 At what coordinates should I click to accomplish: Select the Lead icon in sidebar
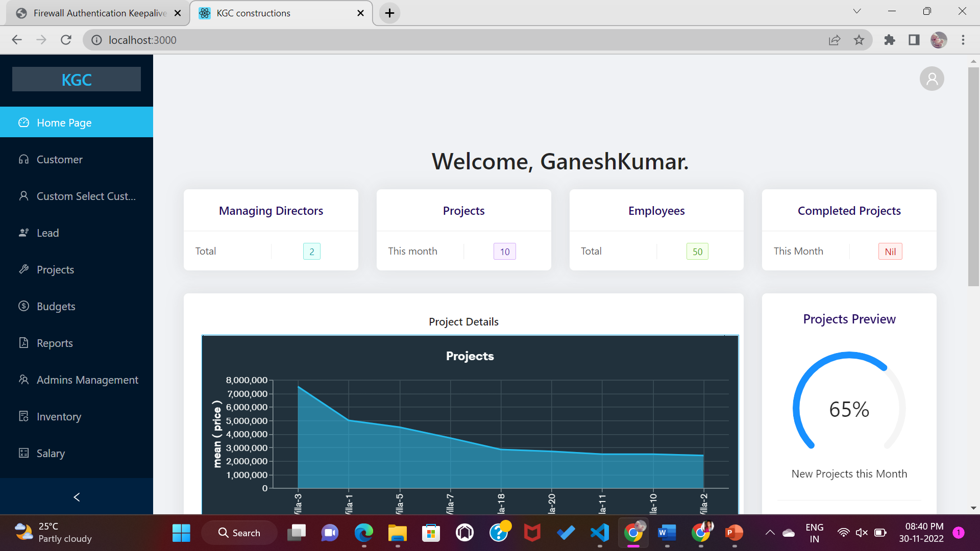click(23, 232)
